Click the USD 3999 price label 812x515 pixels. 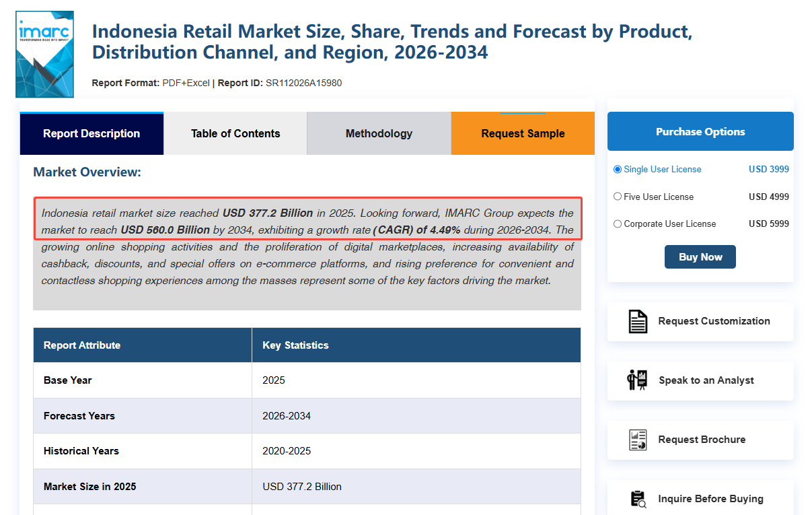(x=768, y=170)
